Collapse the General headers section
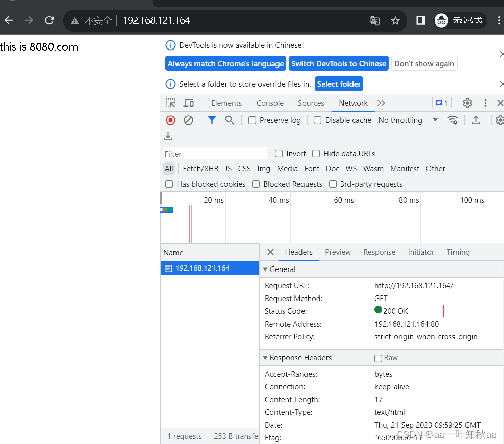The image size is (504, 444). pos(265,269)
